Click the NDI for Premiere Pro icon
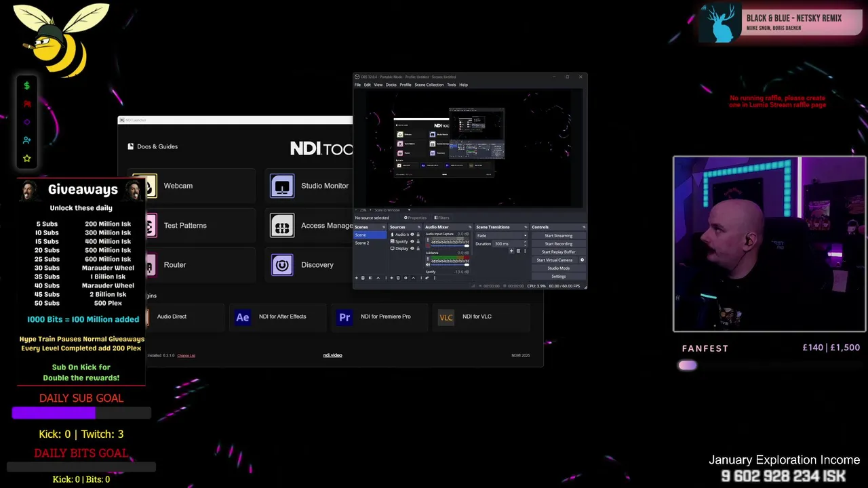 344,317
